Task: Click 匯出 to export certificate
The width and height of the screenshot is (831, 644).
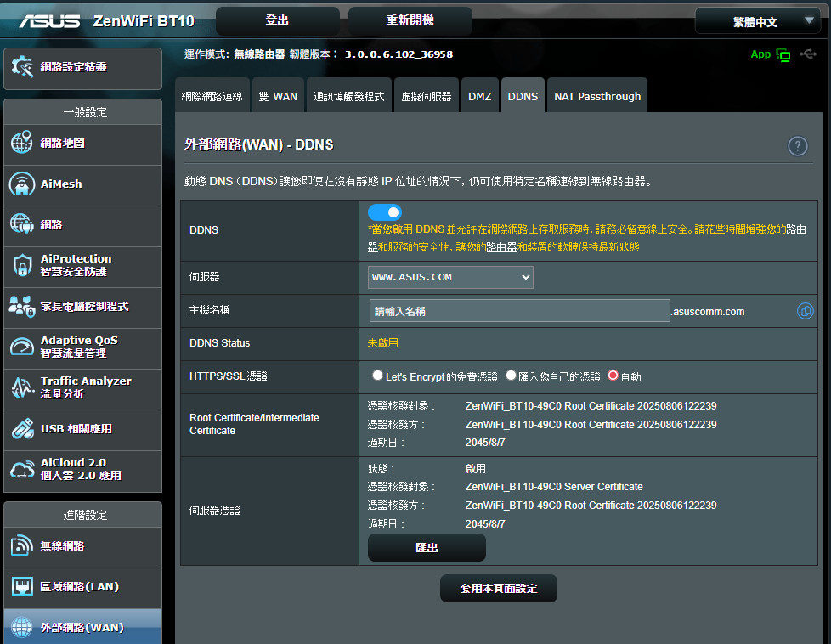Action: point(427,547)
